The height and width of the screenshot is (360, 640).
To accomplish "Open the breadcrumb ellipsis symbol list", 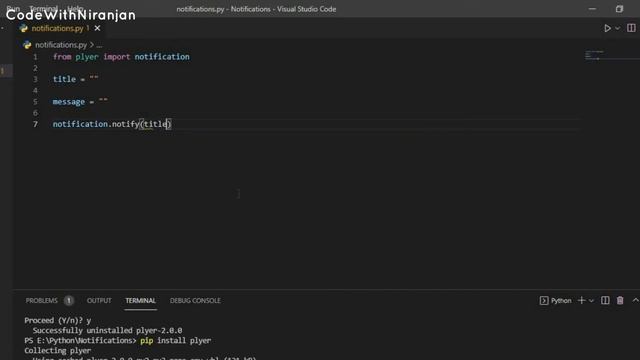I will click(99, 45).
